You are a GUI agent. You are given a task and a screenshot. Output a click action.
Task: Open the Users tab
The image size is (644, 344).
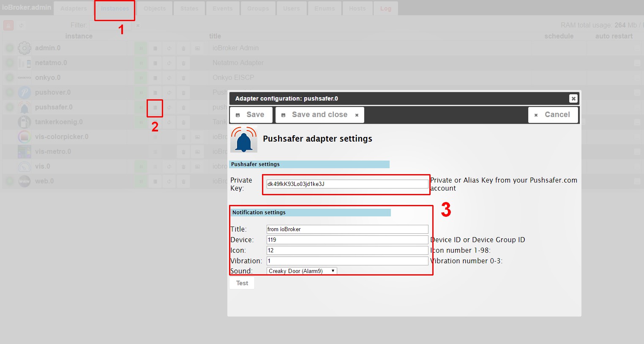point(292,8)
